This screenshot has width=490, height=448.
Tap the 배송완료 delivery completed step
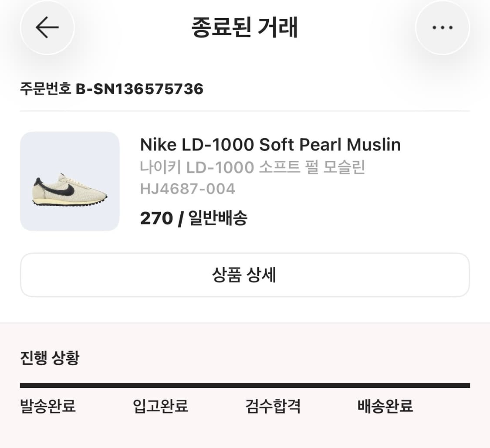[384, 406]
